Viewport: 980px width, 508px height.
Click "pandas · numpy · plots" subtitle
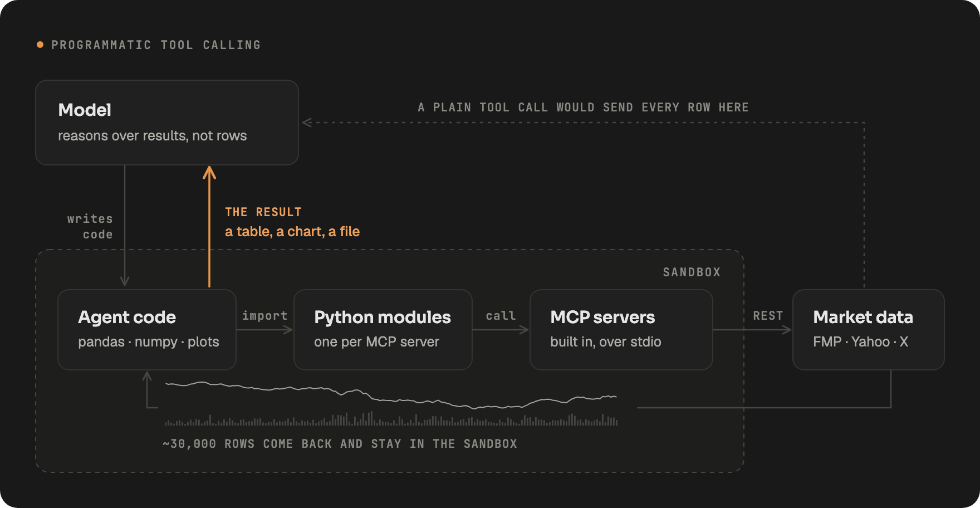(x=149, y=342)
